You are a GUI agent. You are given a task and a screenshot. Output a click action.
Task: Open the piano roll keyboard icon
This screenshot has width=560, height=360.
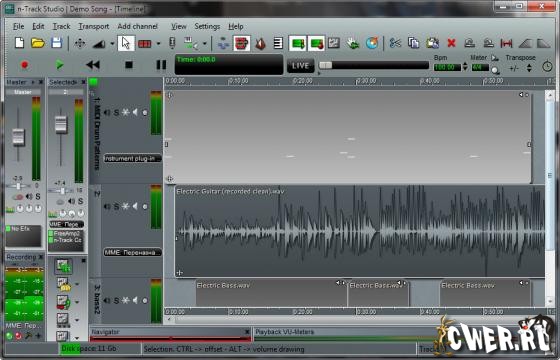278,43
